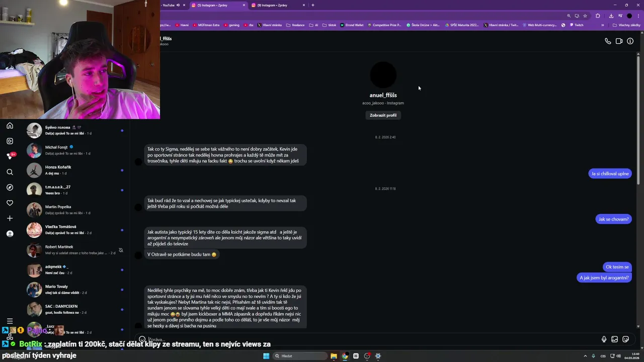644x362 pixels.
Task: Start a video call in the chat
Action: [x=619, y=41]
